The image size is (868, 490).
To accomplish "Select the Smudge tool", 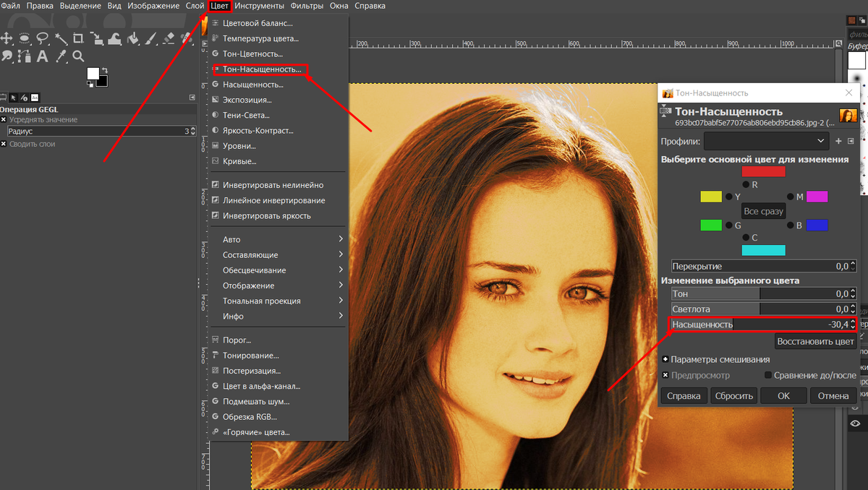I will coord(7,56).
